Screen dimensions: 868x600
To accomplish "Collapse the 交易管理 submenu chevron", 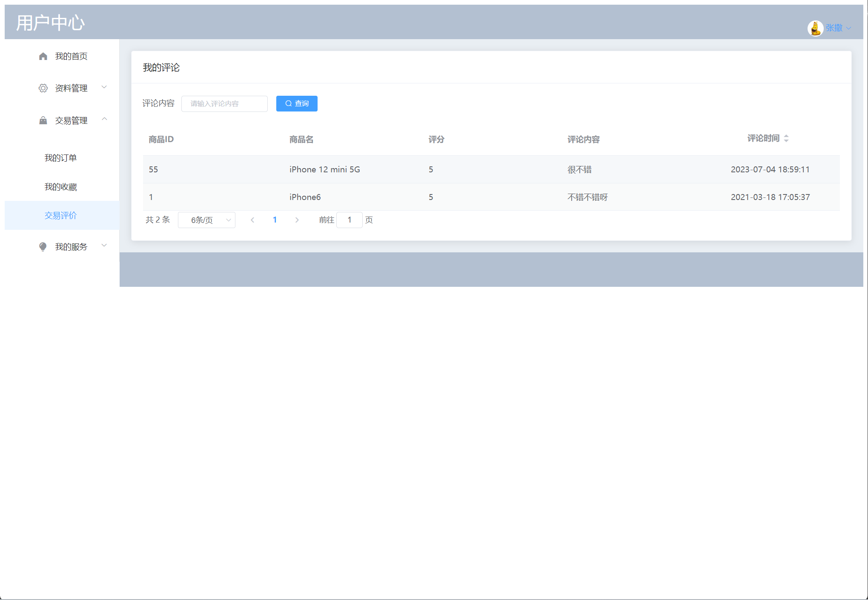I will (104, 119).
